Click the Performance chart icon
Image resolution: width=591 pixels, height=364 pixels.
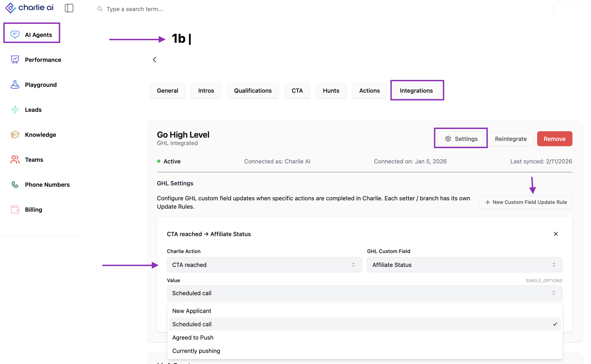click(15, 59)
